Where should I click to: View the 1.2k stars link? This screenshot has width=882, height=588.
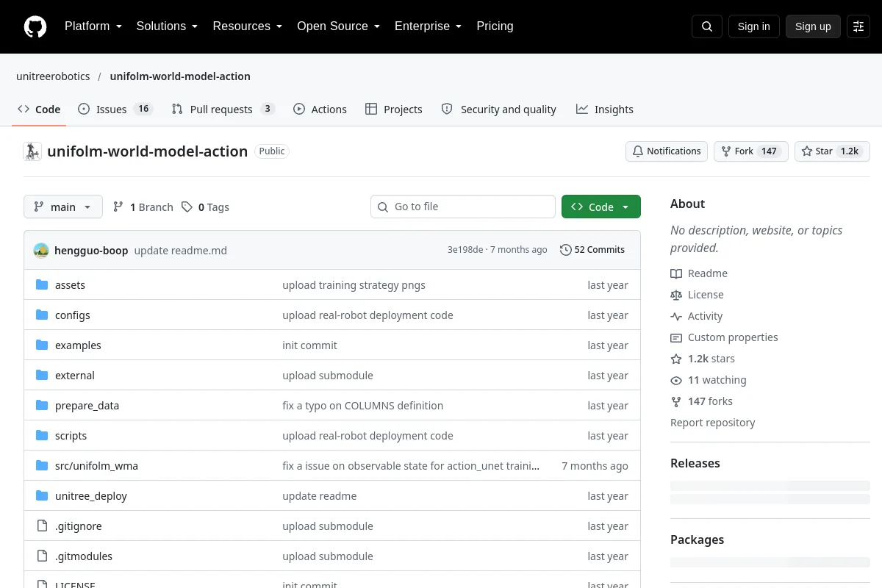pyautogui.click(x=703, y=359)
